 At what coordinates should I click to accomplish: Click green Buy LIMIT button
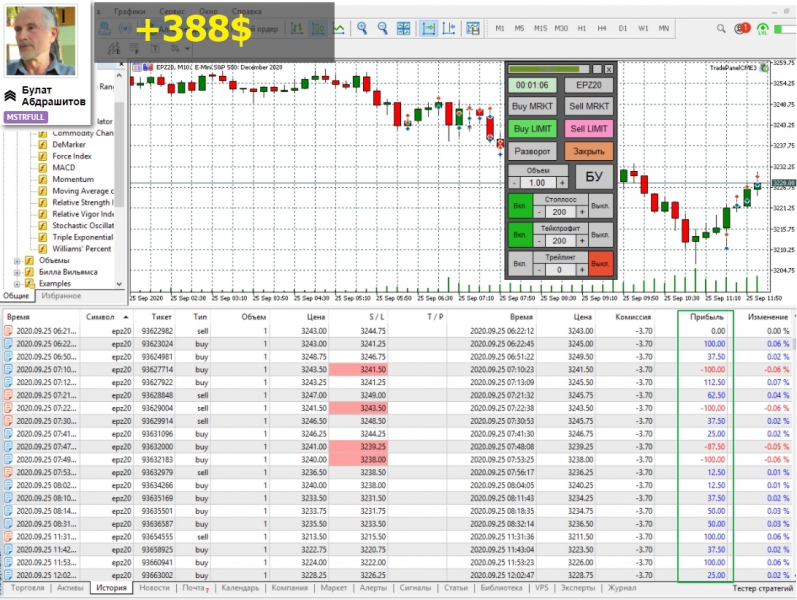click(x=532, y=129)
